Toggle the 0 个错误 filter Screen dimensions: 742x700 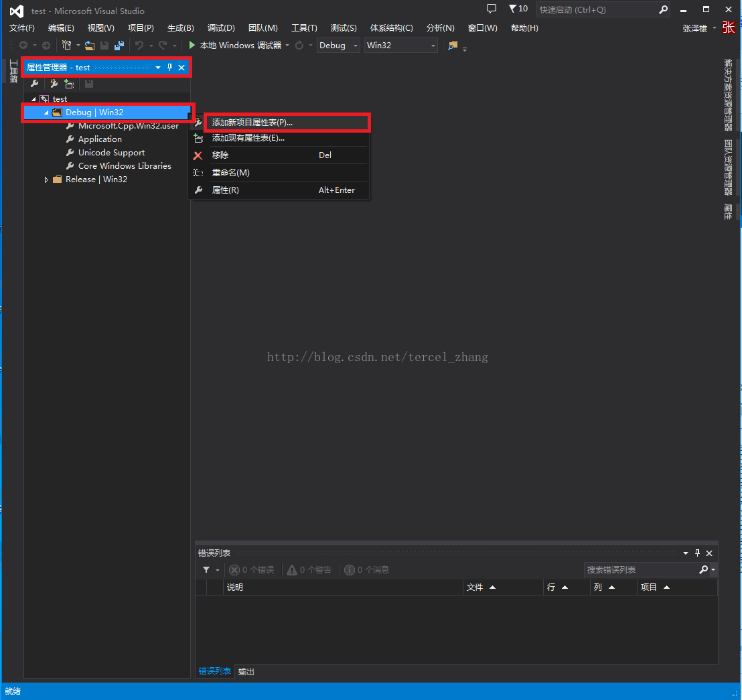pyautogui.click(x=252, y=570)
